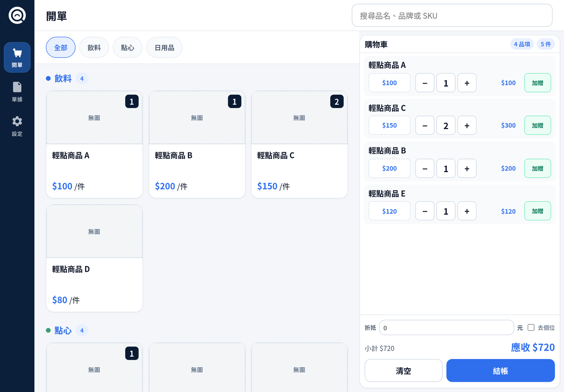Add 輕點商品 D product card to cart
The height and width of the screenshot is (392, 564).
pyautogui.click(x=94, y=258)
